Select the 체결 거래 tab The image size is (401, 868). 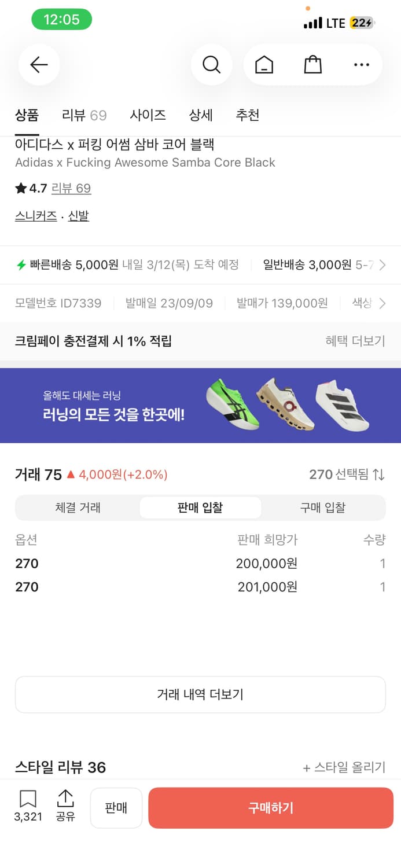(x=78, y=507)
